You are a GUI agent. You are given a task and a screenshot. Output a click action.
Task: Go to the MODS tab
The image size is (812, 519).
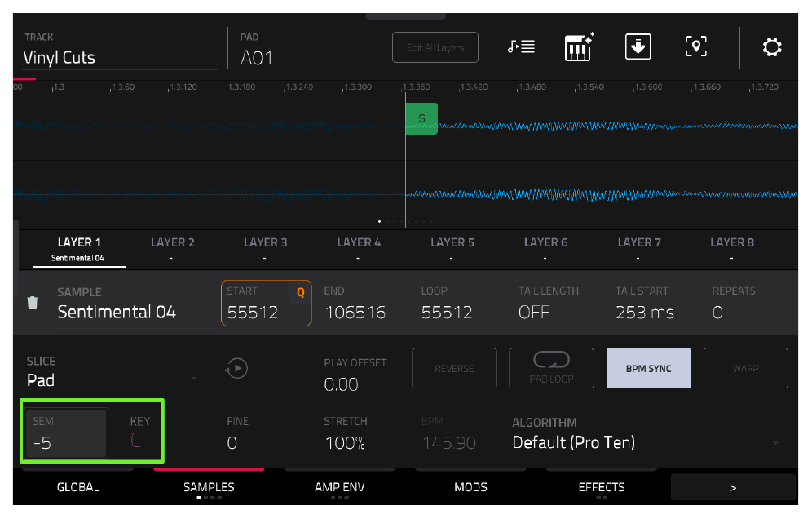pos(470,487)
